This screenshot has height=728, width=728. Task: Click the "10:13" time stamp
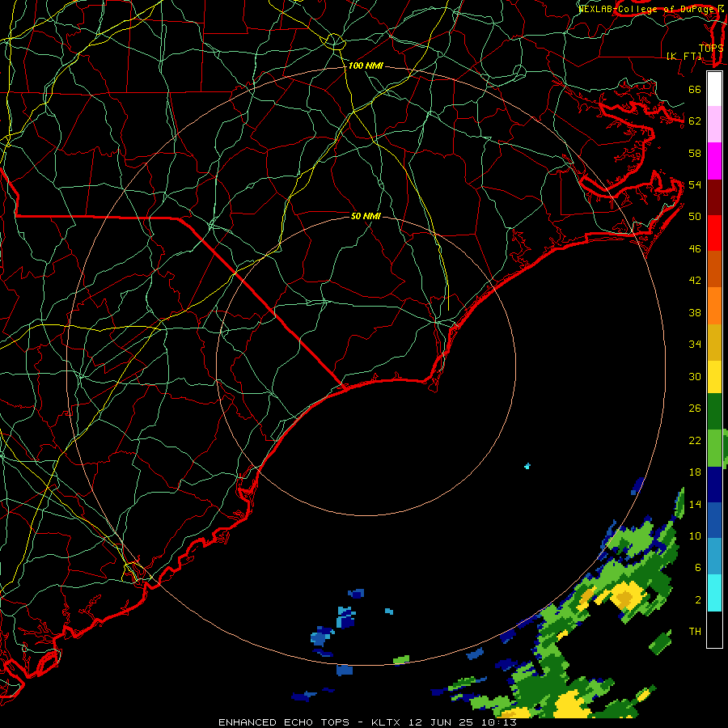pos(500,722)
